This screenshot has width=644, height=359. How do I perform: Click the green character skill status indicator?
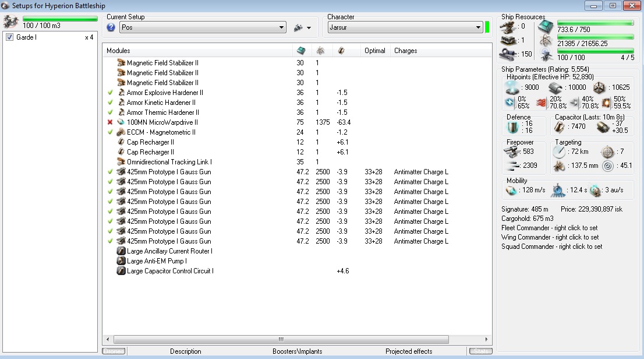click(487, 27)
